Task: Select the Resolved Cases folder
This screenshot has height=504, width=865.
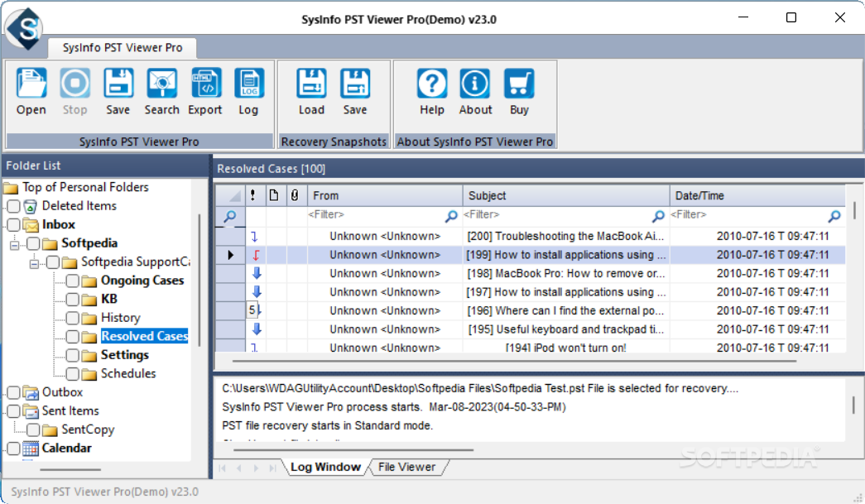Action: click(145, 336)
